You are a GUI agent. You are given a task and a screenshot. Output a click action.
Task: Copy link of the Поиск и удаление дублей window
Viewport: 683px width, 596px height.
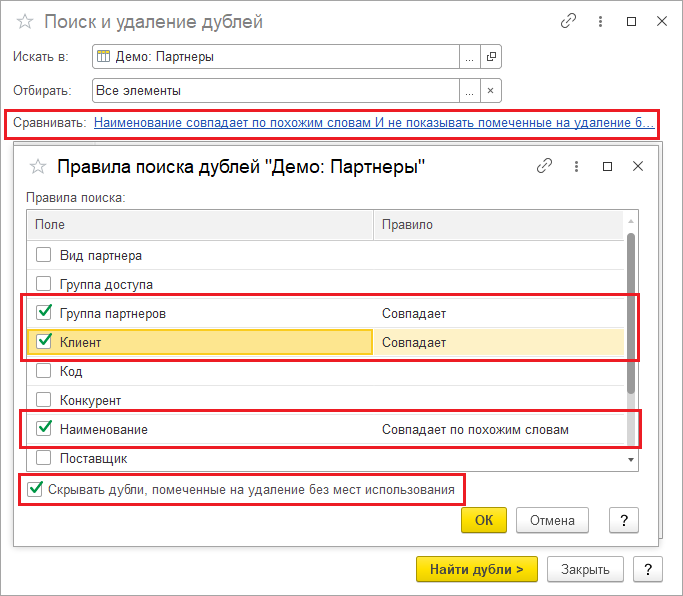(x=568, y=21)
